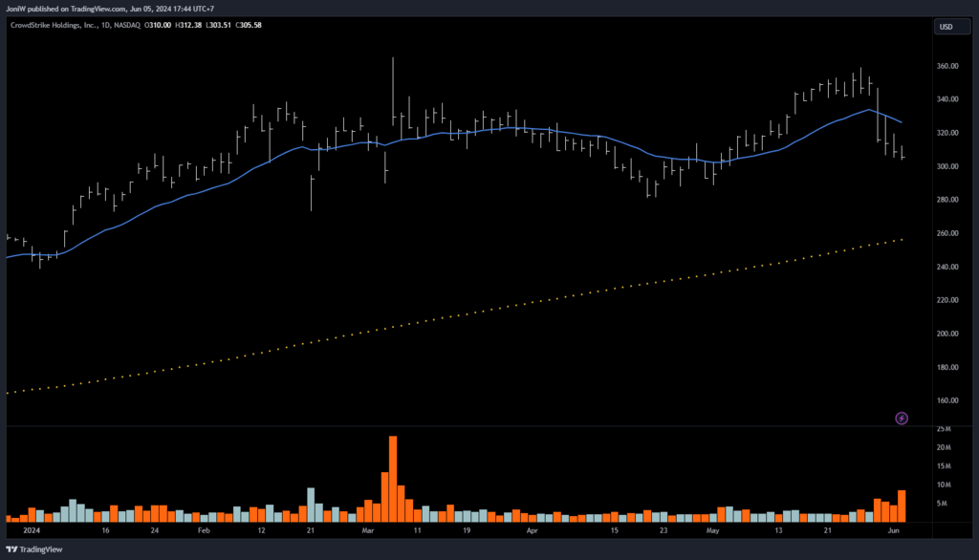Click the 160.00 price axis label
The image size is (979, 560).
click(947, 400)
